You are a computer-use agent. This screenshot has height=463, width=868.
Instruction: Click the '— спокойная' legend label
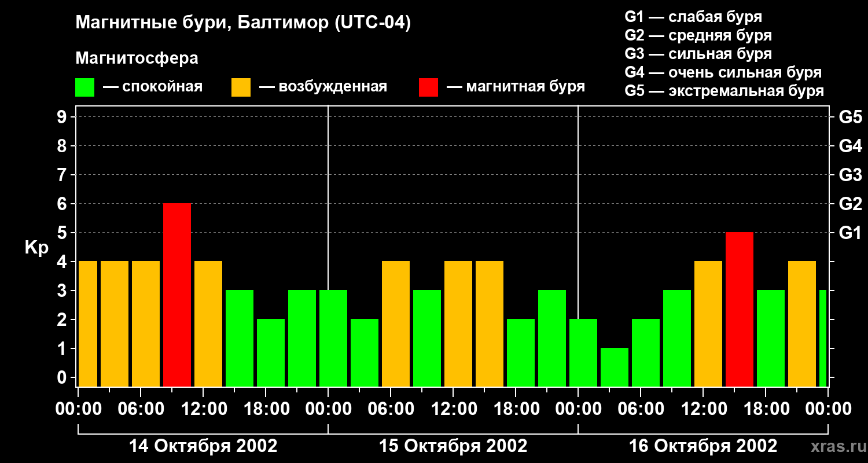(x=153, y=87)
